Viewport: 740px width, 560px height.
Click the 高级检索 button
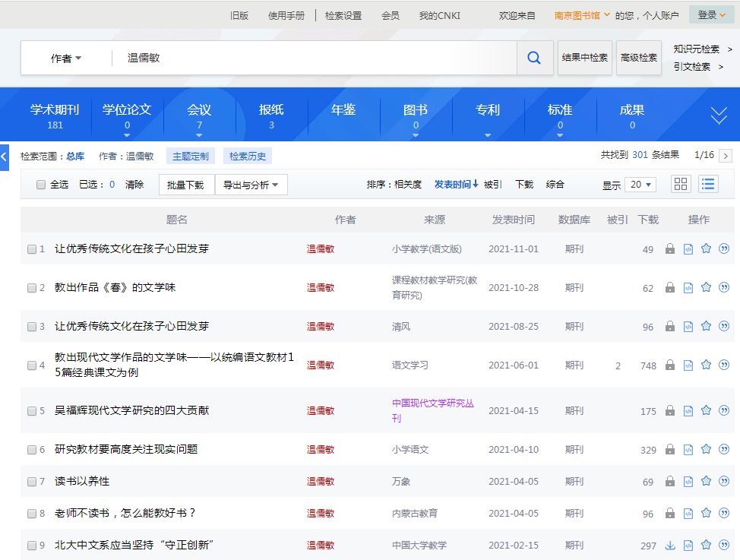(x=638, y=58)
